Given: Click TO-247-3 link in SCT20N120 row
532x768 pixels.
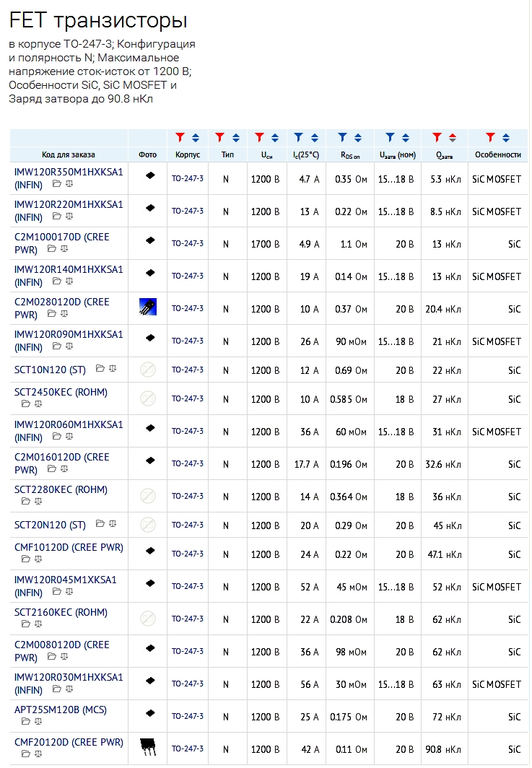Looking at the screenshot, I should coord(187,525).
